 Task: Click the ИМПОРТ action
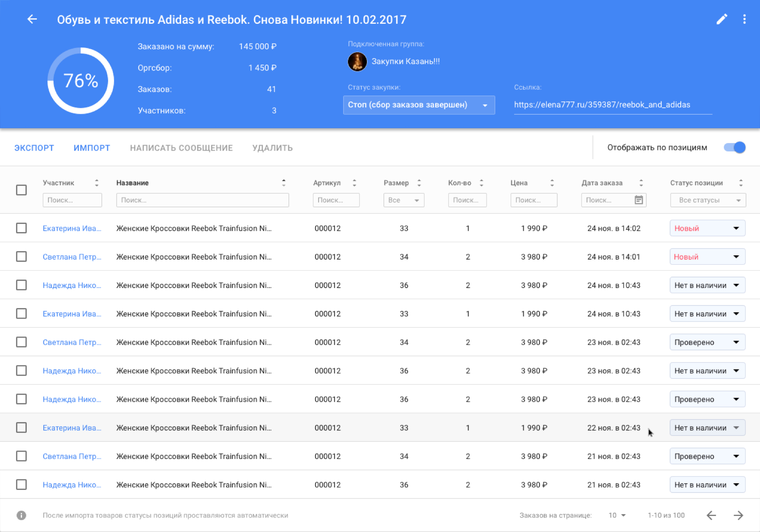pos(92,148)
